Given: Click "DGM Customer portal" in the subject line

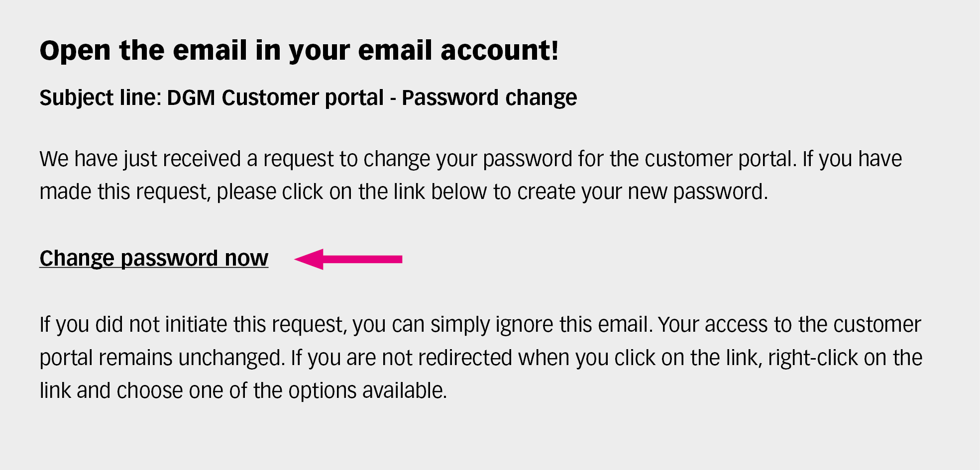Looking at the screenshot, I should pos(275,98).
